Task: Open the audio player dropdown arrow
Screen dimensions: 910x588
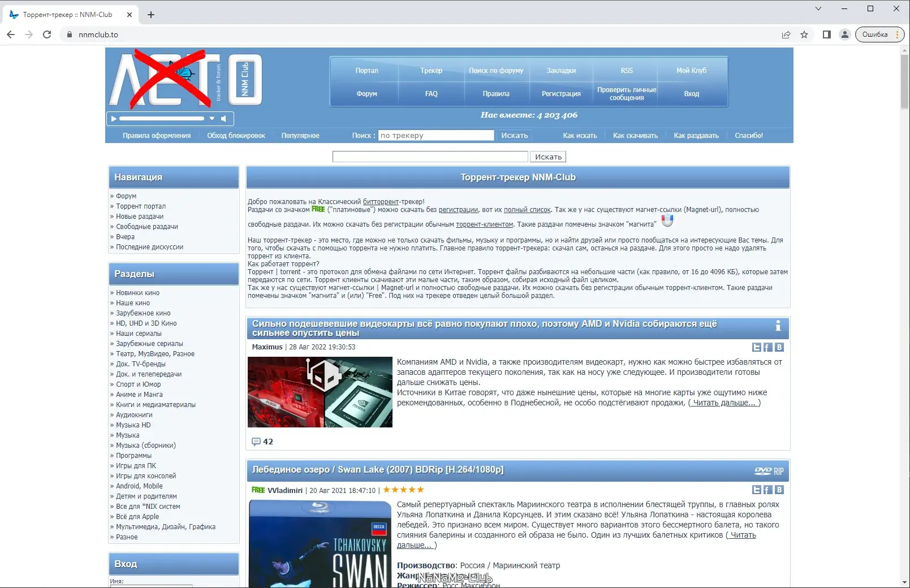Action: tap(212, 119)
